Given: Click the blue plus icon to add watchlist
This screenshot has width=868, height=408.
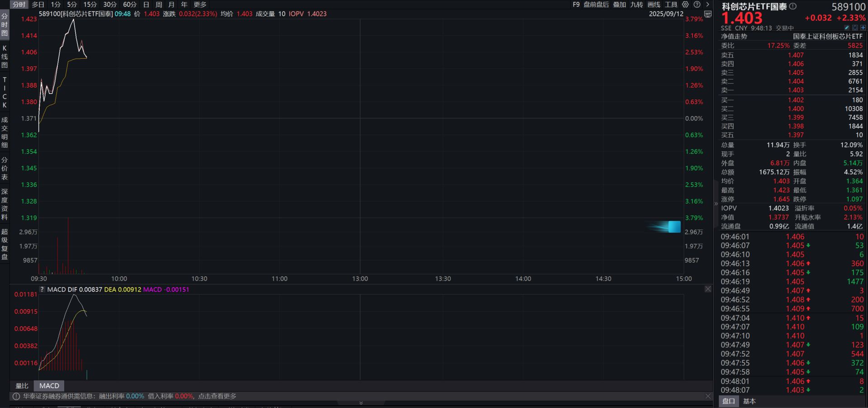Looking at the screenshot, I should (x=863, y=28).
